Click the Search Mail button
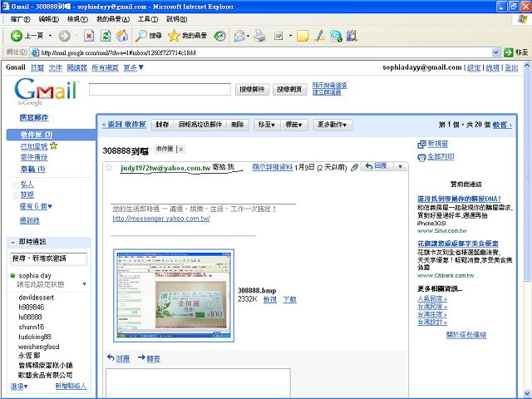The height and width of the screenshot is (399, 532). point(252,90)
